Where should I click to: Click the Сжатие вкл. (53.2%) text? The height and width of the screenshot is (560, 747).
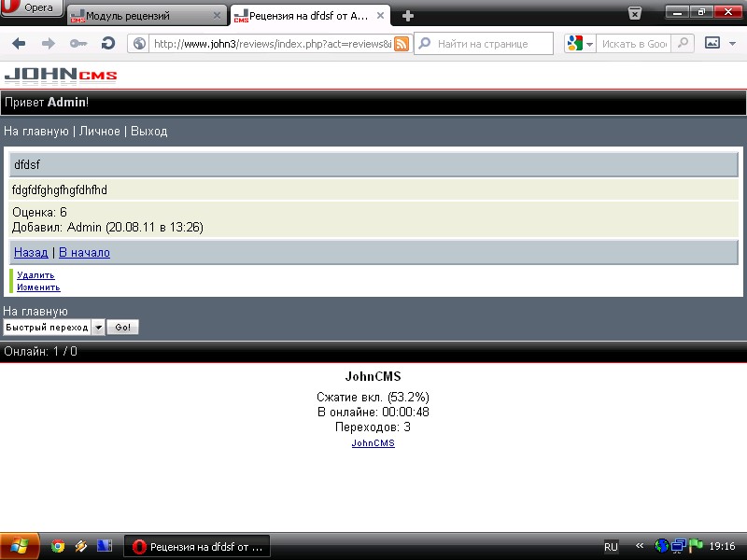(x=373, y=398)
